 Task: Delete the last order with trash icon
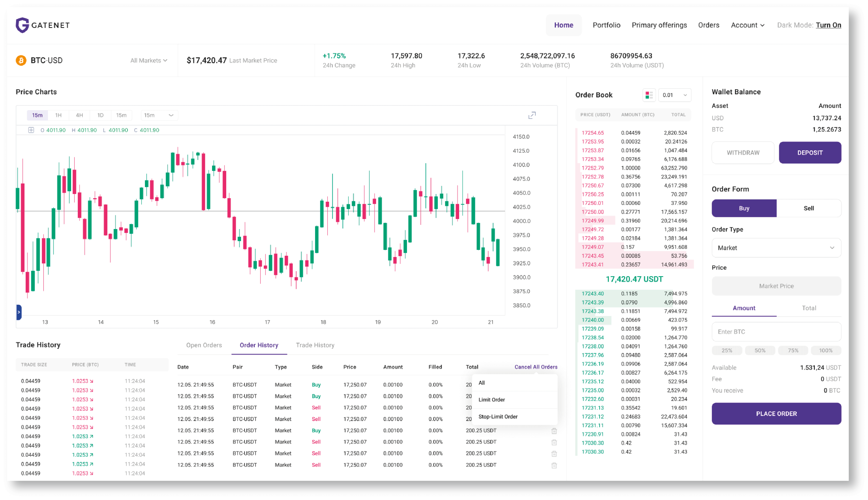point(554,465)
